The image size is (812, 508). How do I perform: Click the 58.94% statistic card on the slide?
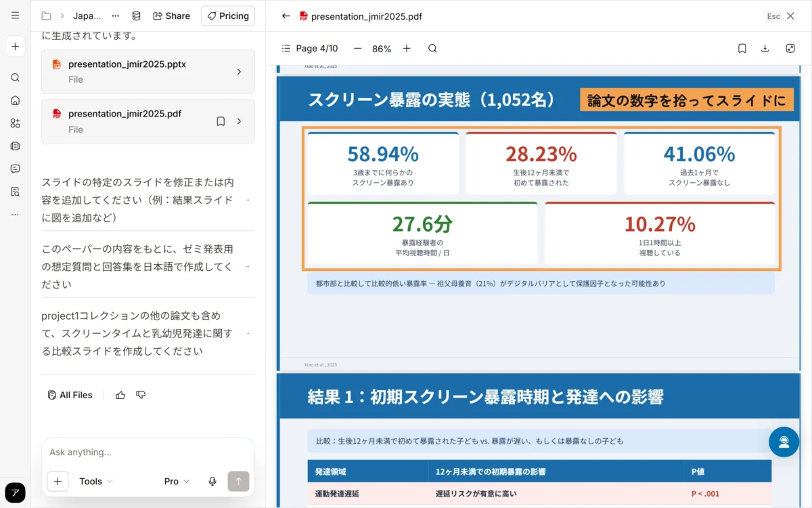(383, 163)
